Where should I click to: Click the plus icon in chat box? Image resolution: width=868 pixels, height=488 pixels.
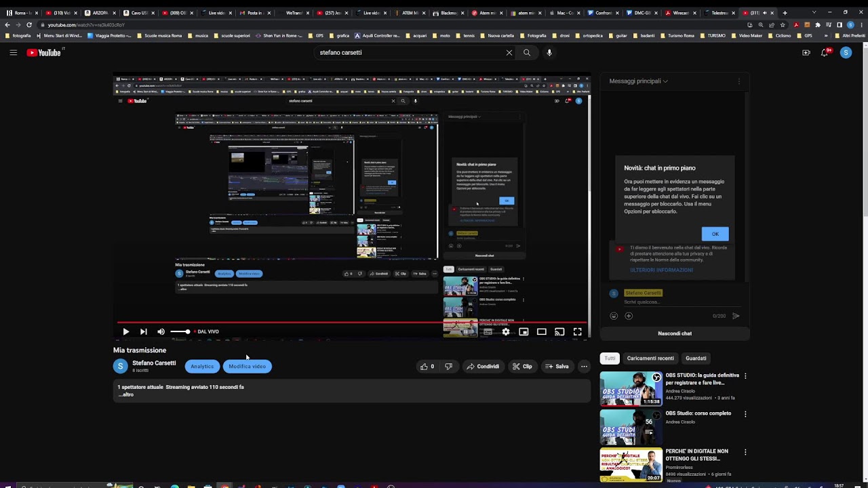[x=629, y=316]
